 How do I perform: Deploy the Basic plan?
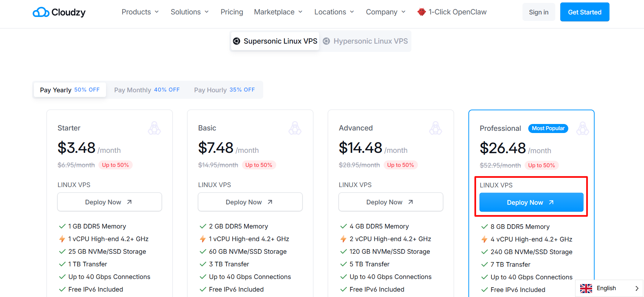[250, 202]
